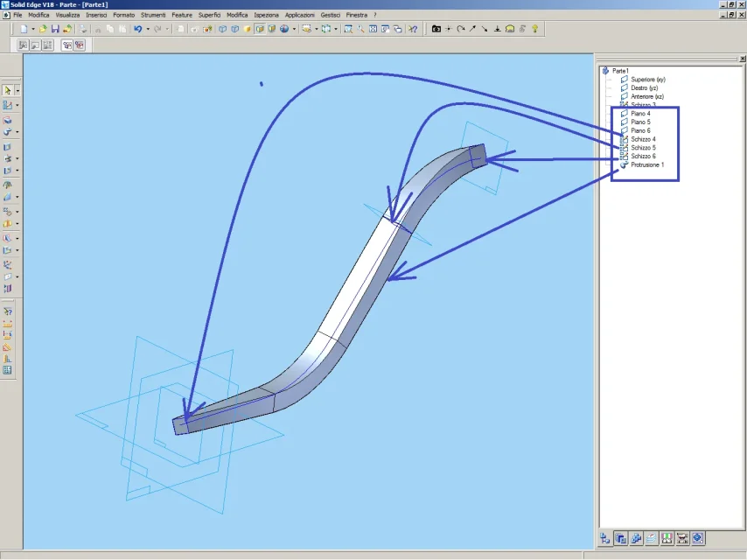
Task: Open the Ispeziona menu
Action: click(x=266, y=15)
